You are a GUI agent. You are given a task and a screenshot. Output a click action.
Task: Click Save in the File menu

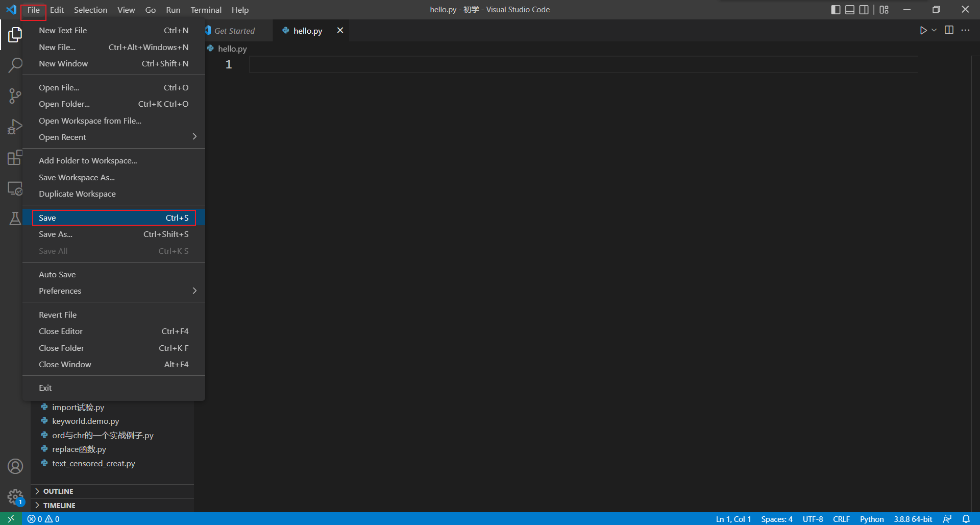[x=114, y=218]
